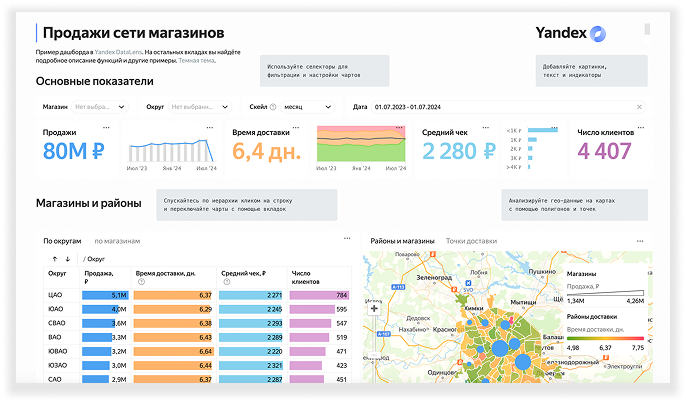This screenshot has width=686, height=403.
Task: Click the ВАО row in table
Action: pos(197,337)
